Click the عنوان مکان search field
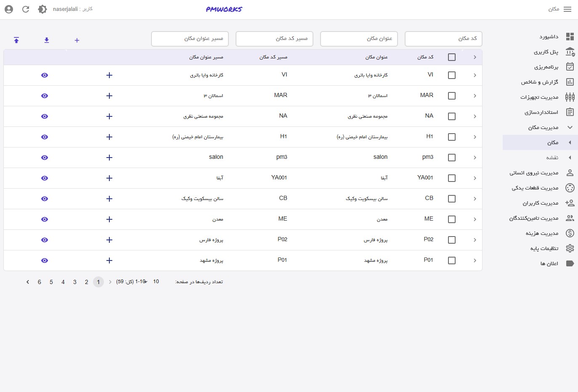Screen dimensions: 578x392 [x=359, y=39]
